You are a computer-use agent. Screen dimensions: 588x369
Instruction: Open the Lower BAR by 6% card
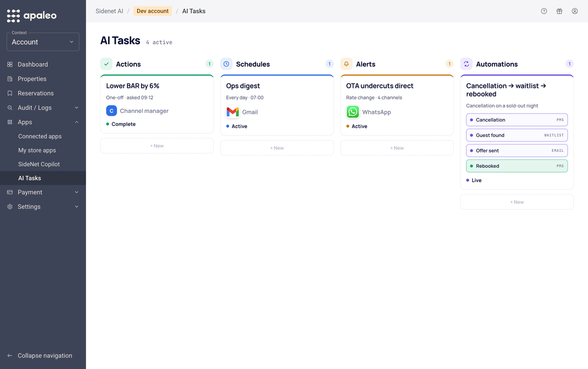coord(157,104)
